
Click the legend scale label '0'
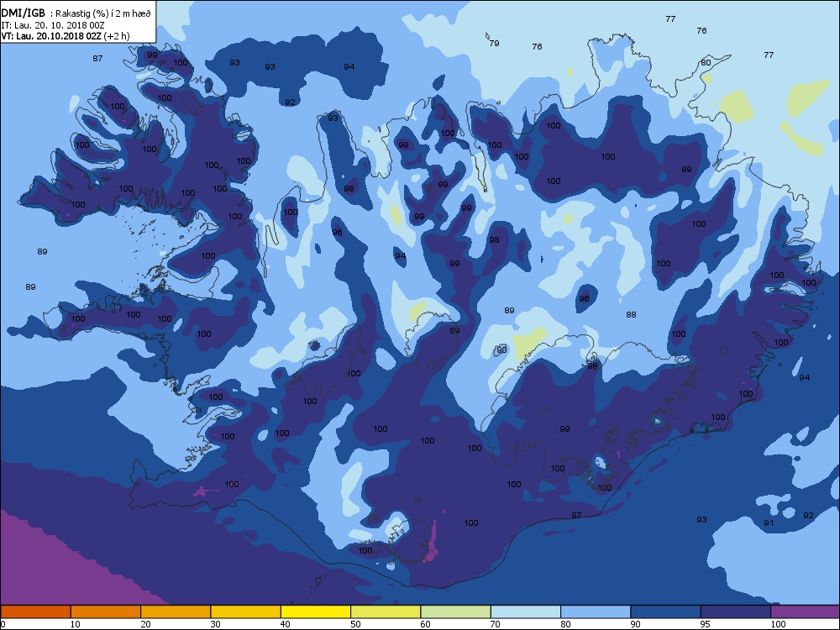pos(3,624)
